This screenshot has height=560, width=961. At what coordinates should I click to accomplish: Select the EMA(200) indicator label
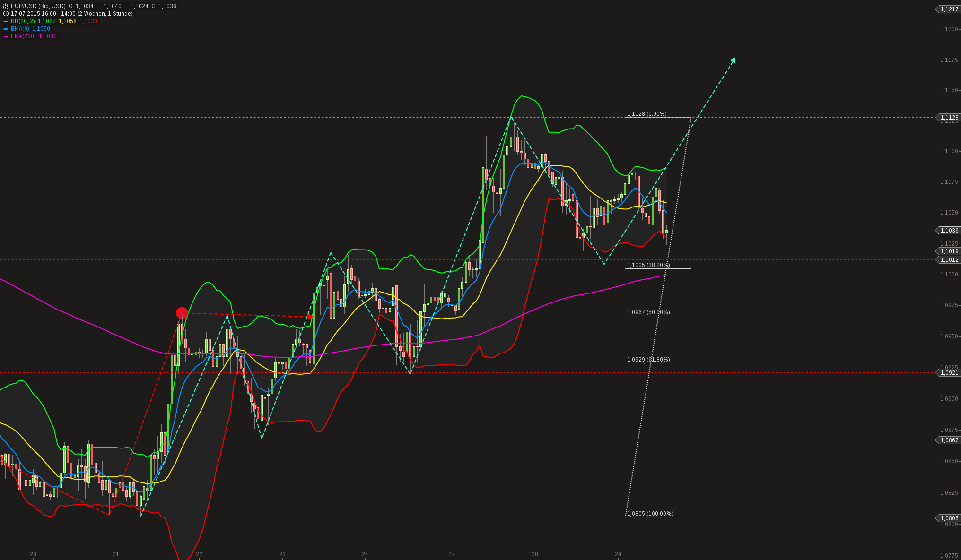pos(23,36)
